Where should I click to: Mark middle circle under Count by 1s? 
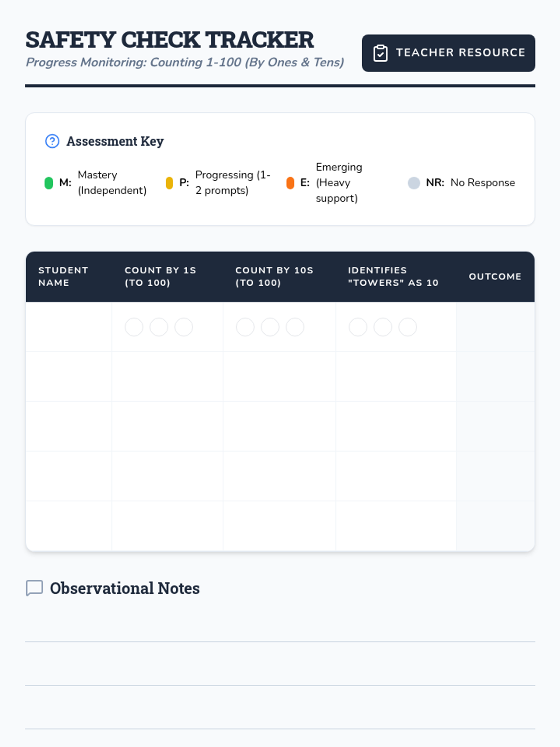click(x=159, y=327)
